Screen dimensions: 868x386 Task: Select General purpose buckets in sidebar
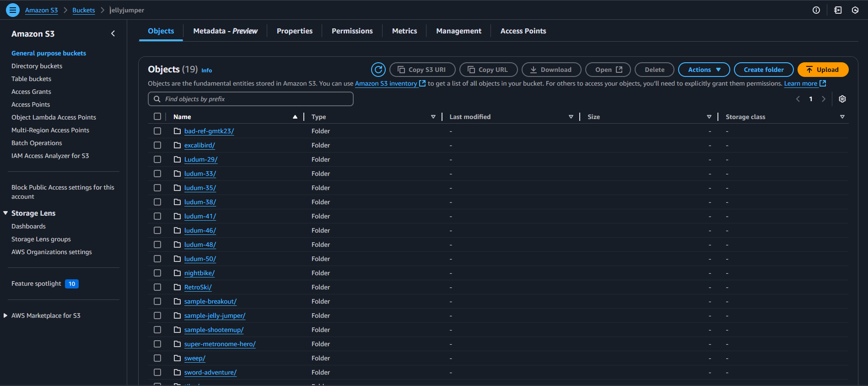coord(49,53)
